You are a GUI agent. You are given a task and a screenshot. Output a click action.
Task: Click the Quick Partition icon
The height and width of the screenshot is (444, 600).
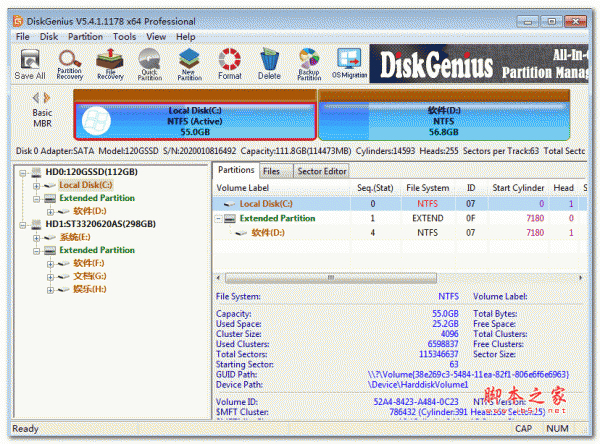click(x=150, y=64)
